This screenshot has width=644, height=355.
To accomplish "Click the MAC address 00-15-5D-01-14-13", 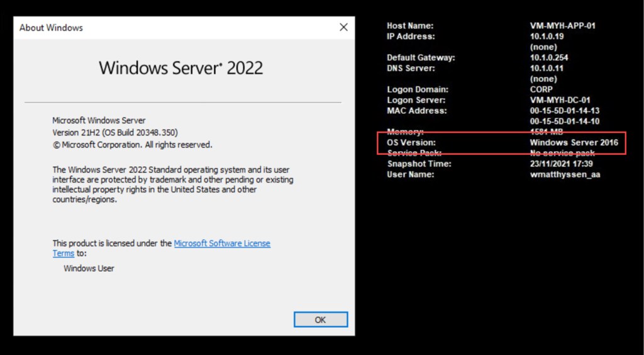I will click(564, 111).
